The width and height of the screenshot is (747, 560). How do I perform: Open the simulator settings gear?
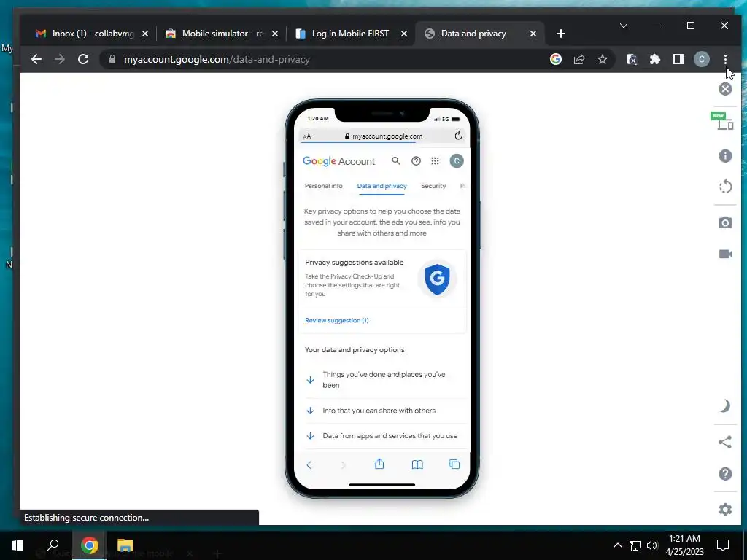[x=725, y=510]
